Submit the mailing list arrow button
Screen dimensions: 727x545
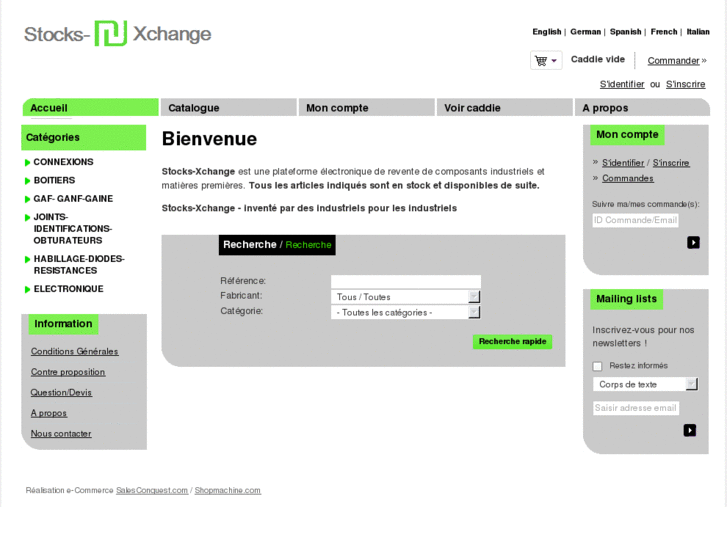click(x=689, y=430)
